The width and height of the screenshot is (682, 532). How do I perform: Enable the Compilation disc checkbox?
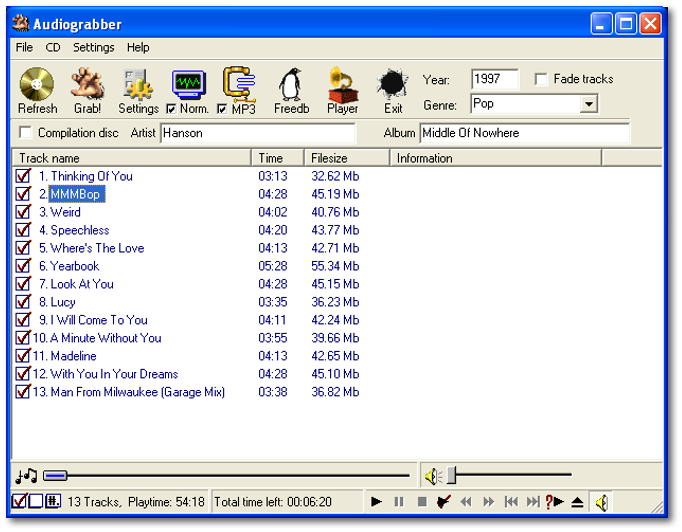(26, 132)
